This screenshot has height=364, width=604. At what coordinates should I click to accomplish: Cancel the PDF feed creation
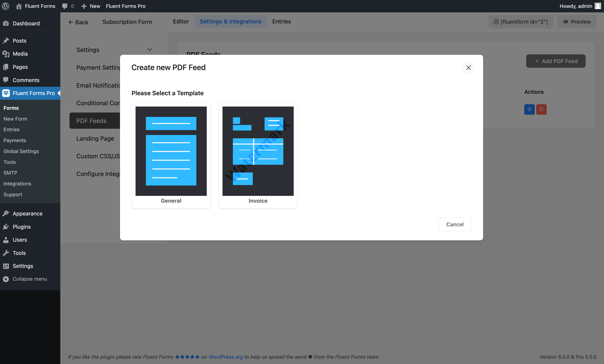455,224
